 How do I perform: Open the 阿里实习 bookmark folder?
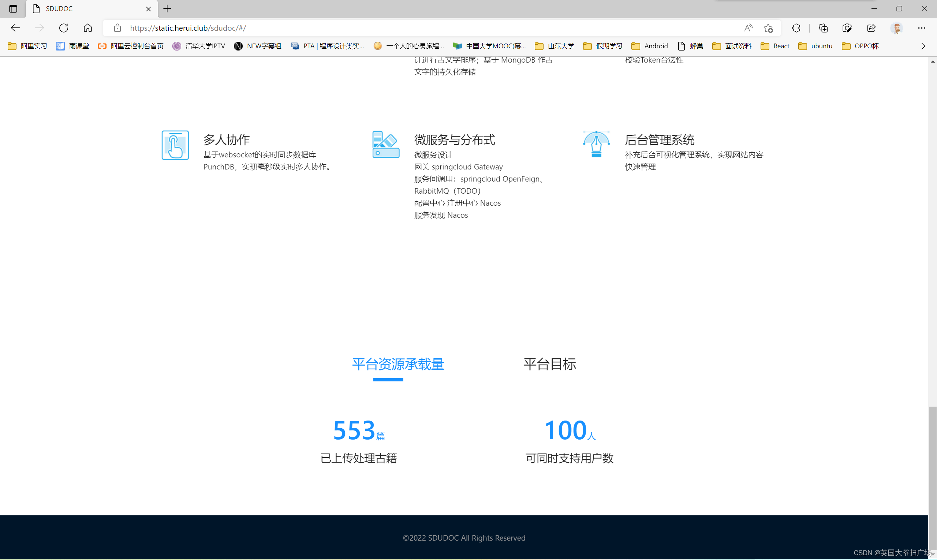[27, 46]
